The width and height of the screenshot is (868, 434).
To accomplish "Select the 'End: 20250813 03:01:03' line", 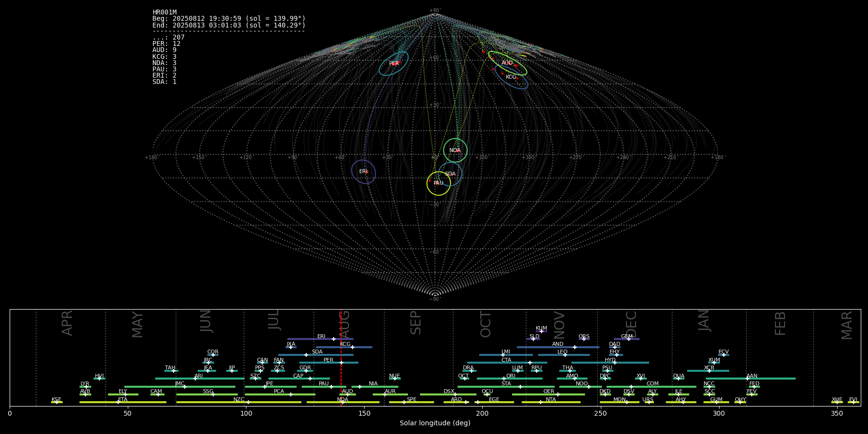I will 229,25.
